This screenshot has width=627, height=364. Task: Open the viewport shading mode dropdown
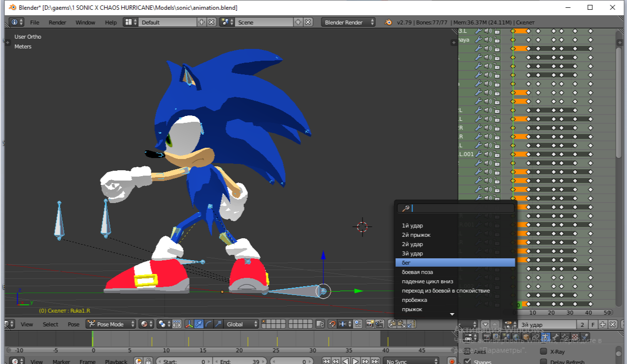coord(146,324)
